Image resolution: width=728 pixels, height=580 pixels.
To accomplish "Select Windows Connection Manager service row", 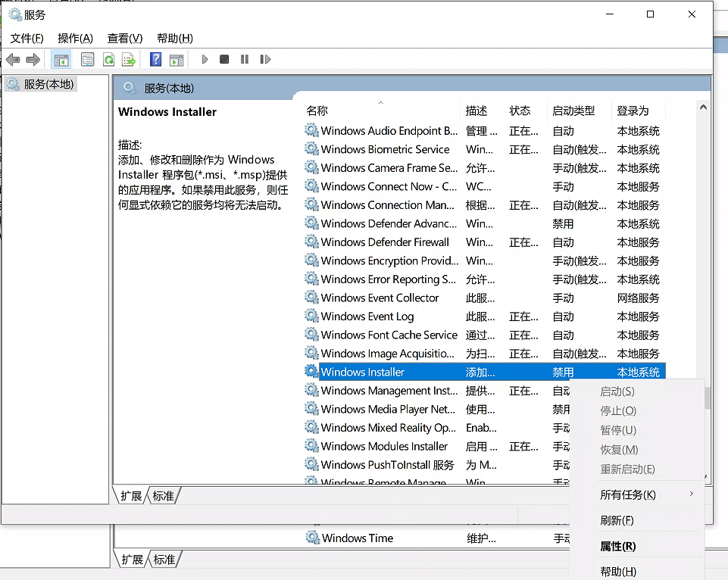I will [484, 205].
